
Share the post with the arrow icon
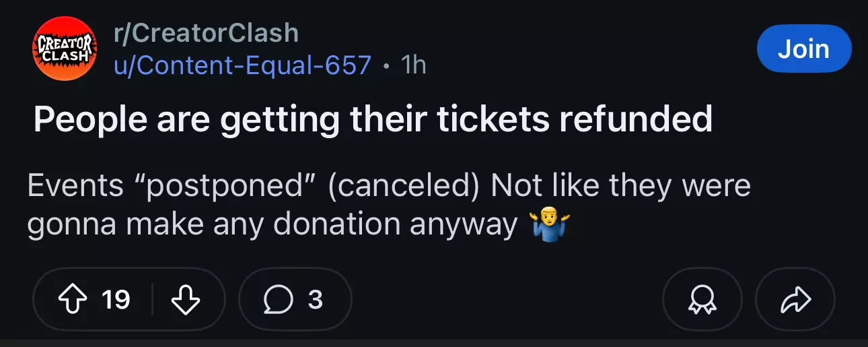tap(795, 300)
